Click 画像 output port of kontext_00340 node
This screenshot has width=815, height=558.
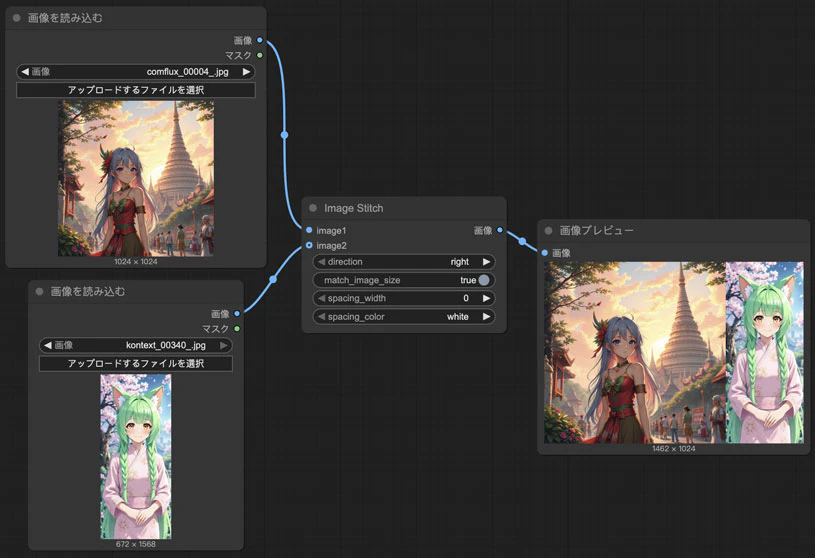click(237, 313)
